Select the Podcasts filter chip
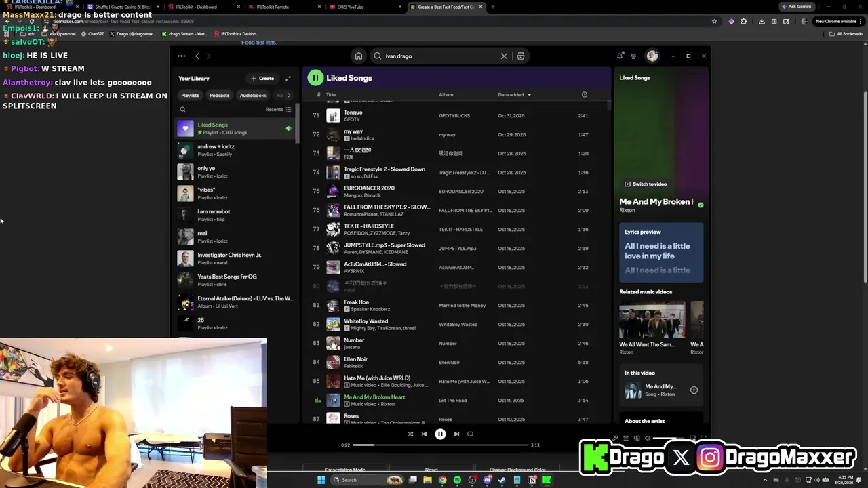The width and height of the screenshot is (868, 488). [219, 96]
